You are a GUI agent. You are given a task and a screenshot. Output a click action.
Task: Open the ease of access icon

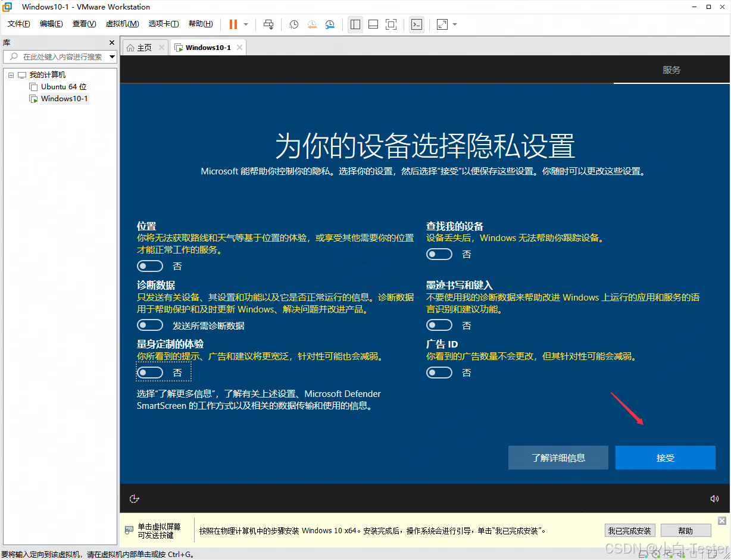tap(135, 499)
